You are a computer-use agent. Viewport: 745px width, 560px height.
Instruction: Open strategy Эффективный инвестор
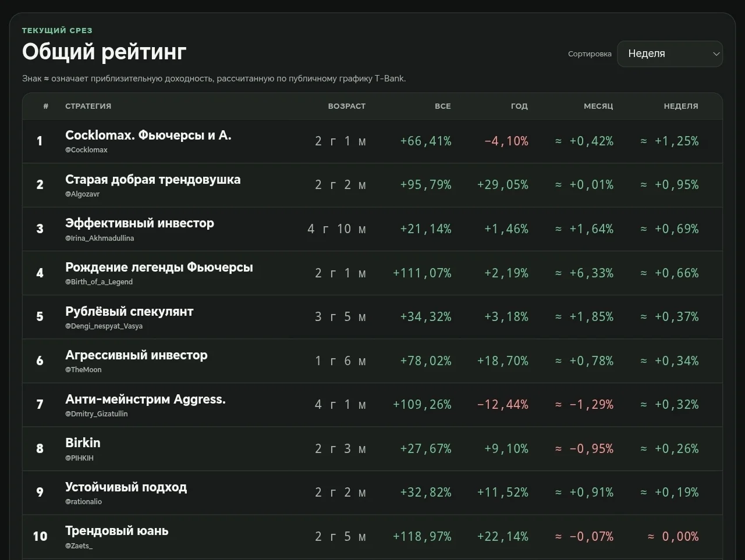tap(140, 223)
